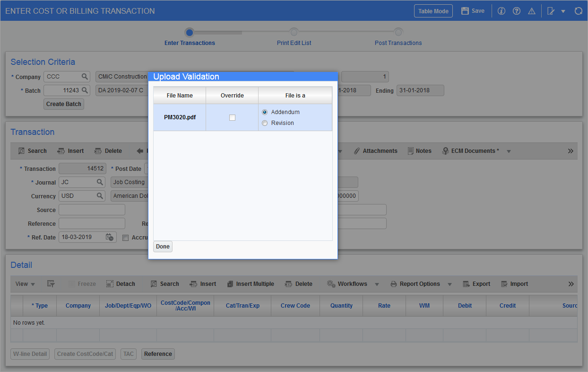Click the Table Mode button

tap(433, 11)
